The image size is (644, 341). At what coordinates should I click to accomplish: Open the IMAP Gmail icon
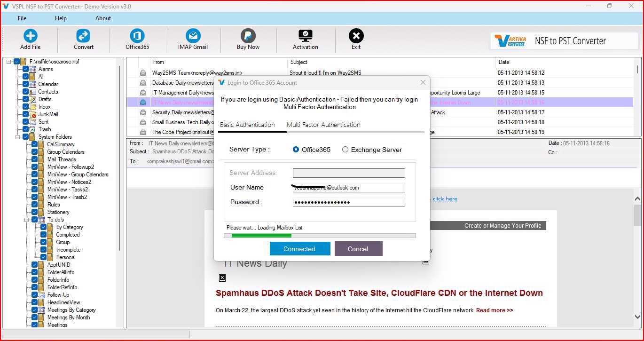pyautogui.click(x=193, y=36)
